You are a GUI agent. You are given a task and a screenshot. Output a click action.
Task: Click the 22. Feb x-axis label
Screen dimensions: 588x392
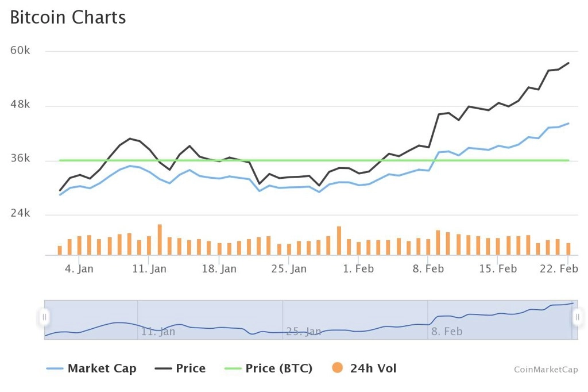pyautogui.click(x=559, y=268)
